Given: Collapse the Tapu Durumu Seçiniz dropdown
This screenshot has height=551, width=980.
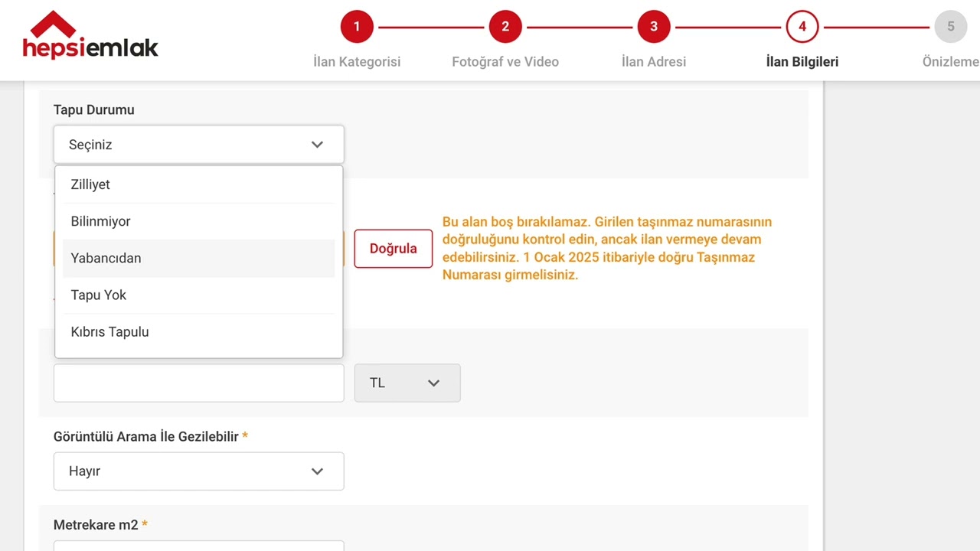Looking at the screenshot, I should tap(199, 145).
